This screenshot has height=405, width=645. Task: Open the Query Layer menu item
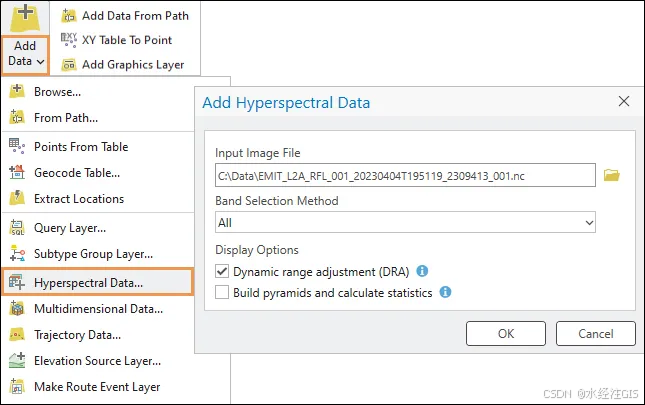tap(70, 228)
